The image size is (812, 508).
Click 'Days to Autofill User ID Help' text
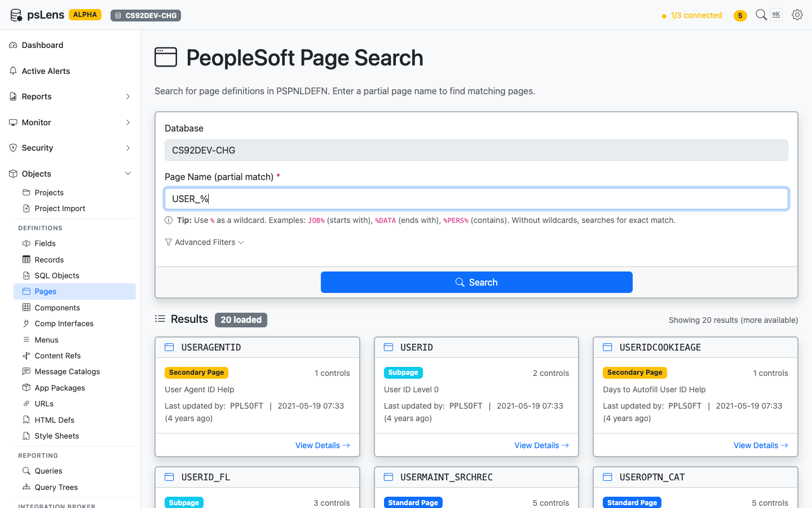[x=654, y=389]
